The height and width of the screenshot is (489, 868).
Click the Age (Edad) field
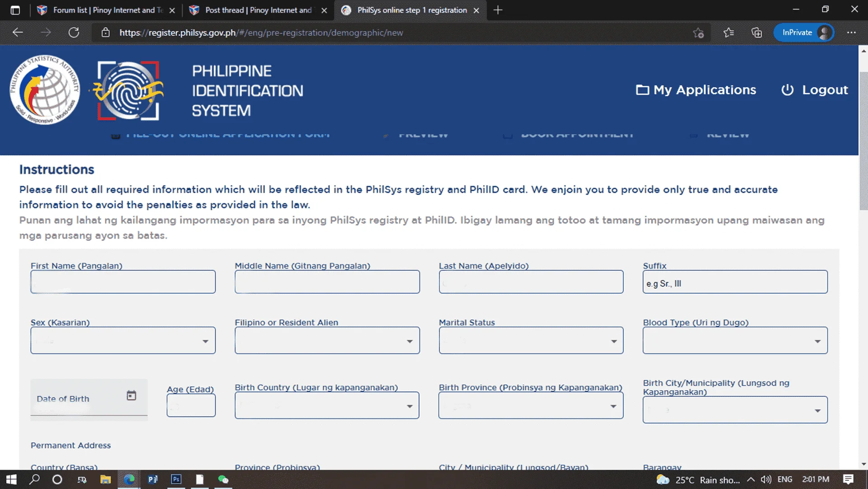pos(191,405)
